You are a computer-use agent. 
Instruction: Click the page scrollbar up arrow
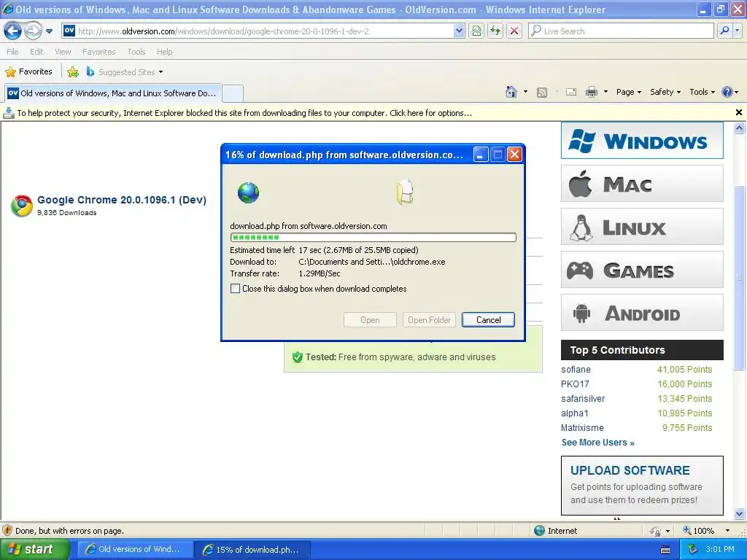(x=740, y=128)
